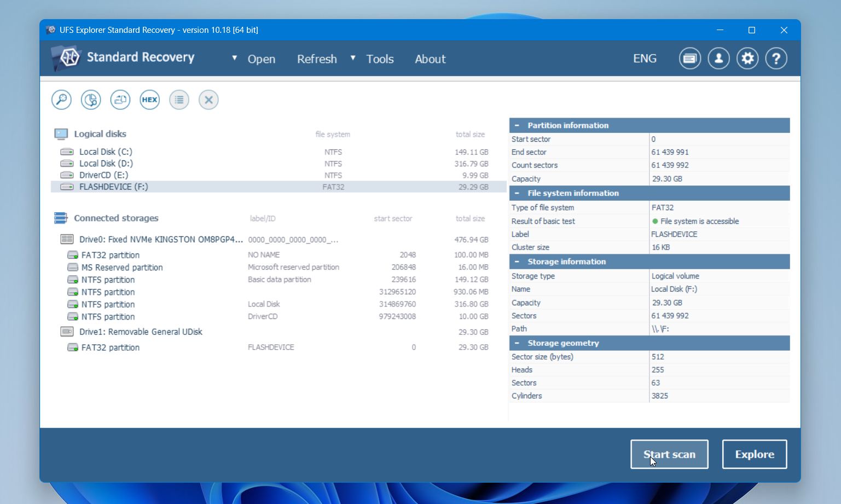Screen dimensions: 841x504
Task: Click the Refresh menu item
Action: point(317,59)
